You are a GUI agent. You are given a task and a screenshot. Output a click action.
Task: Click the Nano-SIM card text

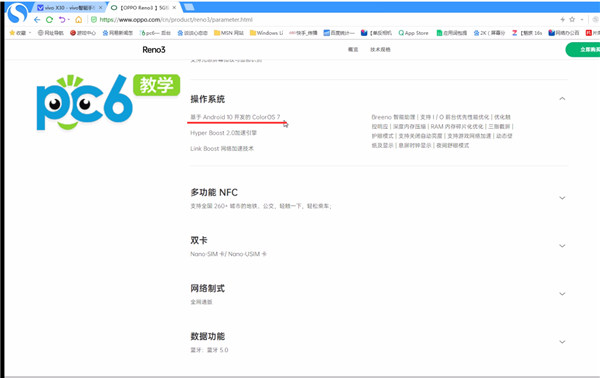[x=228, y=254]
